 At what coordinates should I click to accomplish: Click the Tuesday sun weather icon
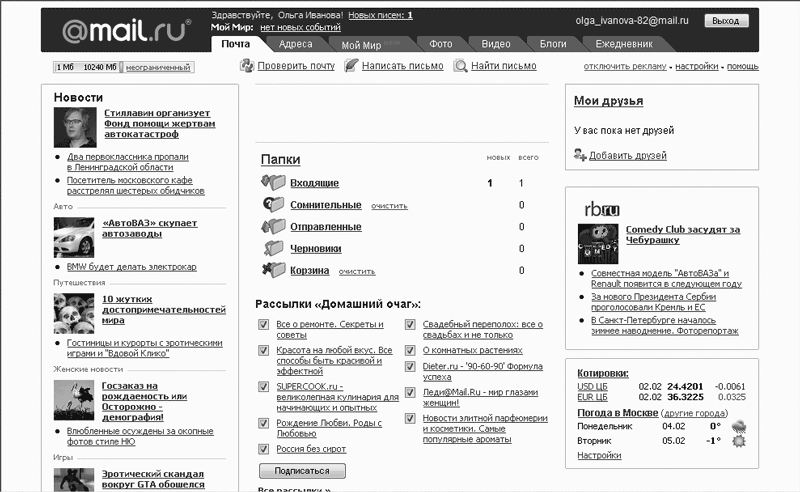[739, 441]
